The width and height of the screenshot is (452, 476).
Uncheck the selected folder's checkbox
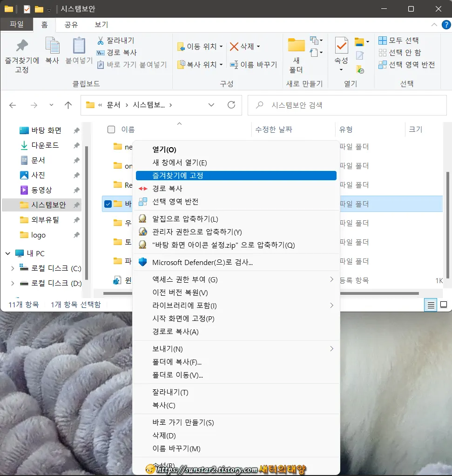point(108,204)
